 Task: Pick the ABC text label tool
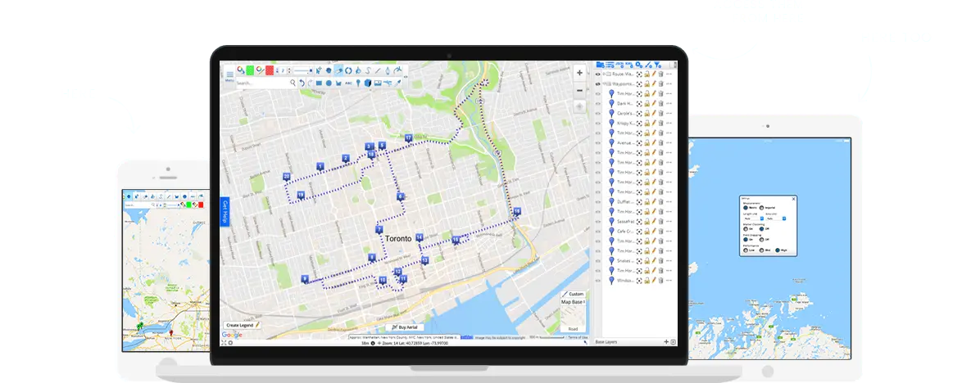coord(348,83)
